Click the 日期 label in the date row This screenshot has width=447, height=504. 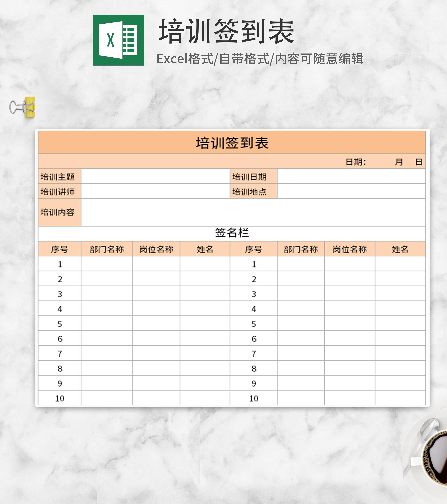[x=354, y=162]
